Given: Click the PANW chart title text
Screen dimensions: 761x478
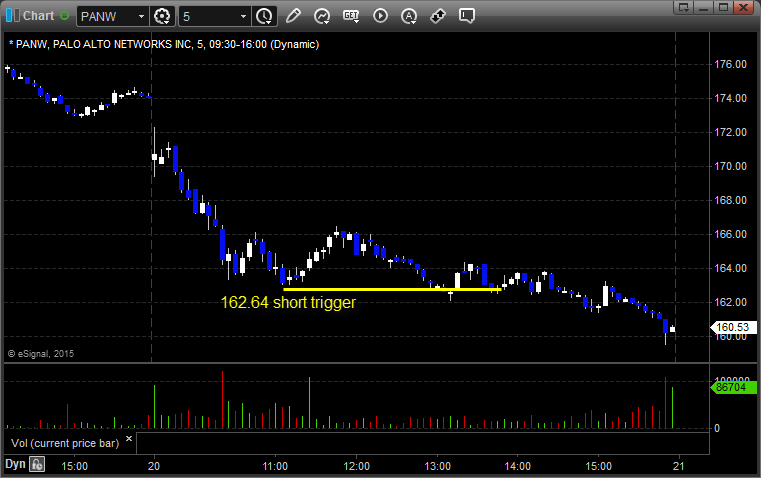Looking at the screenshot, I should [164, 44].
